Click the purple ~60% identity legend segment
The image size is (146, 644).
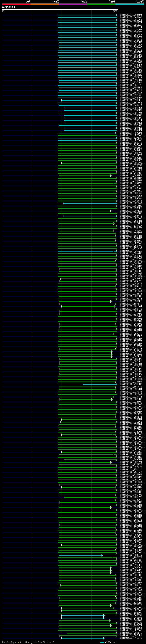click(x=73, y=4)
